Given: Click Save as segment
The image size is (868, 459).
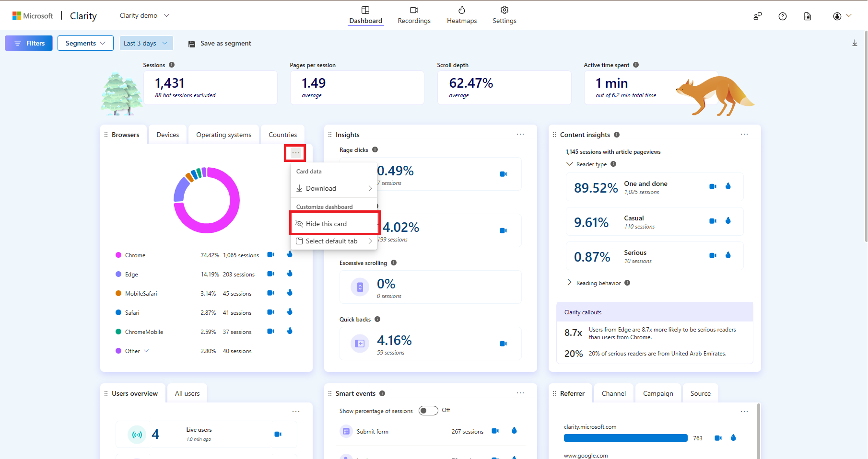Looking at the screenshot, I should (220, 43).
